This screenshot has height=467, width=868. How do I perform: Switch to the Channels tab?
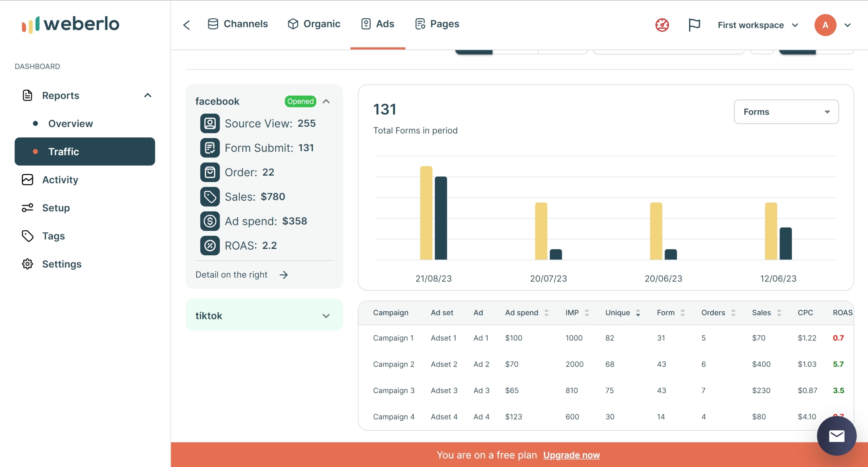pyautogui.click(x=237, y=24)
